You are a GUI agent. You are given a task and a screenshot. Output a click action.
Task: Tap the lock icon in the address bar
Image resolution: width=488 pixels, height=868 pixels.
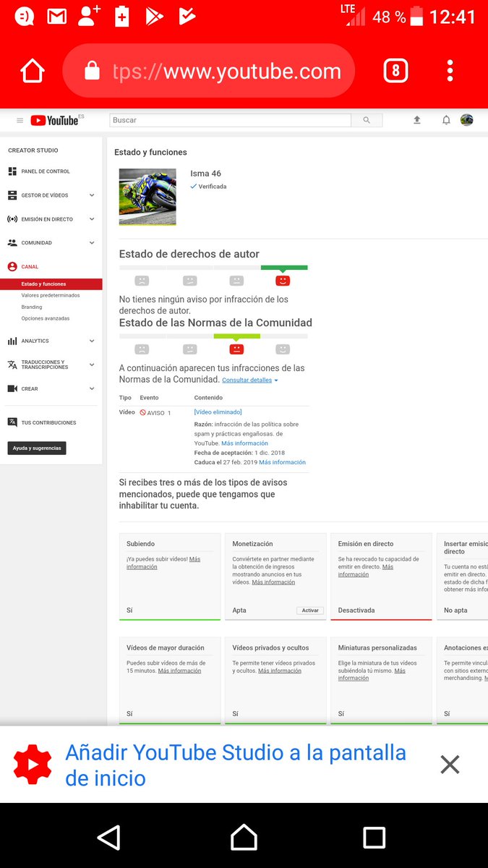pos(92,71)
